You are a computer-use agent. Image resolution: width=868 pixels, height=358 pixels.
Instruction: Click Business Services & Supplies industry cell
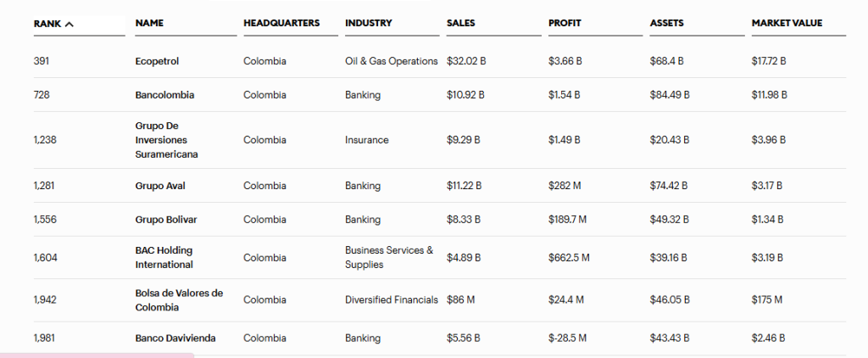tap(389, 258)
